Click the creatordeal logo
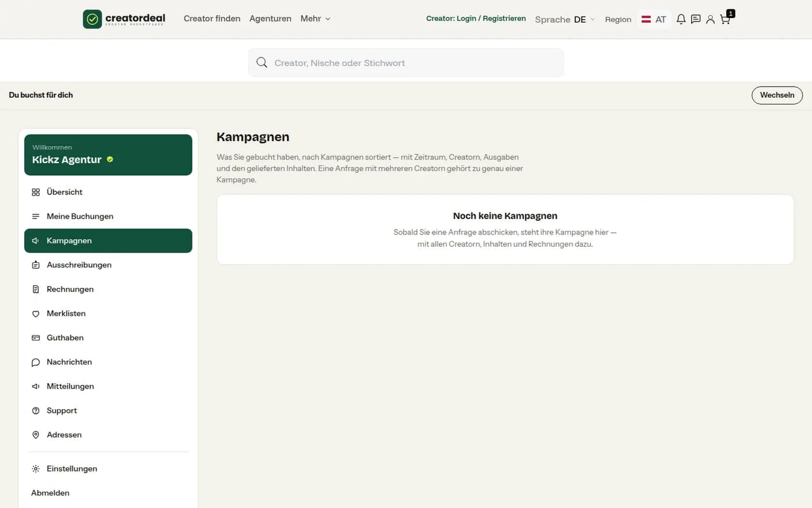The height and width of the screenshot is (508, 812). (124, 19)
